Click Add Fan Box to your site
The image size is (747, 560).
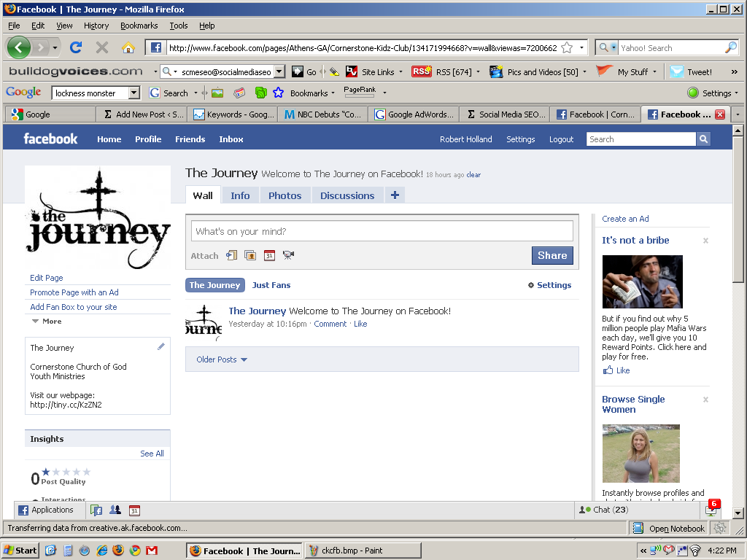click(74, 307)
